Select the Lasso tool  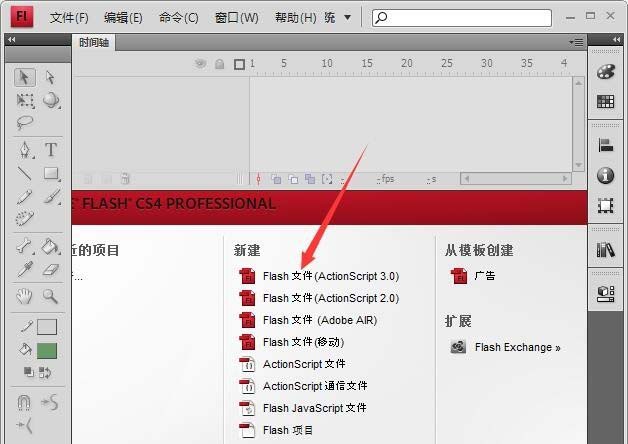(x=25, y=123)
